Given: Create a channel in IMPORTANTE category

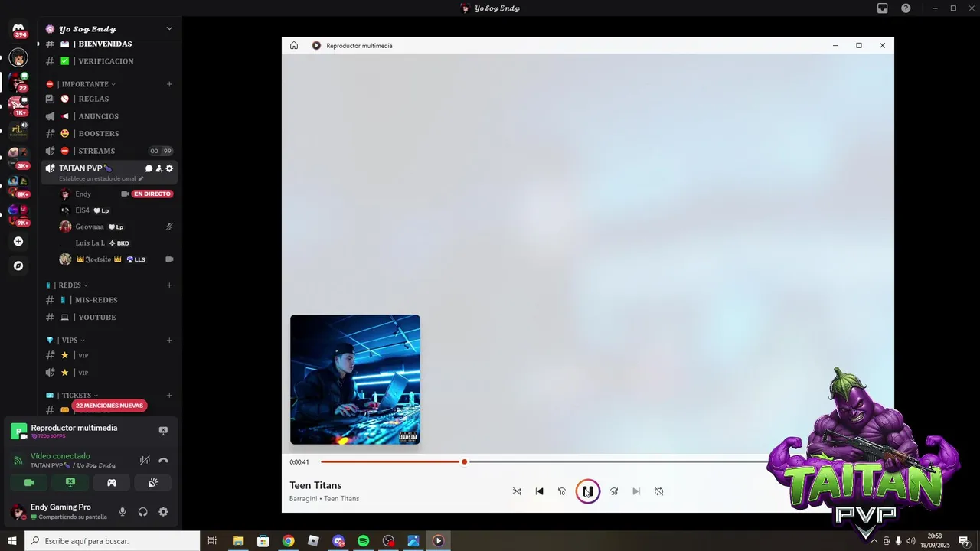Looking at the screenshot, I should (x=169, y=84).
